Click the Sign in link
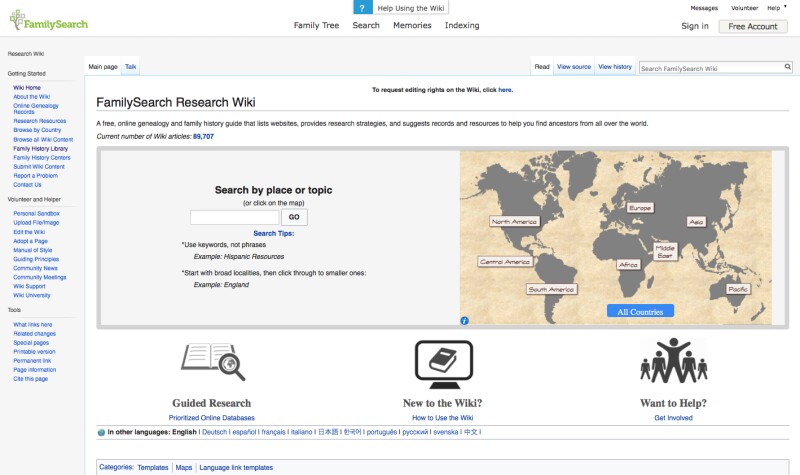800x475 pixels. [695, 26]
